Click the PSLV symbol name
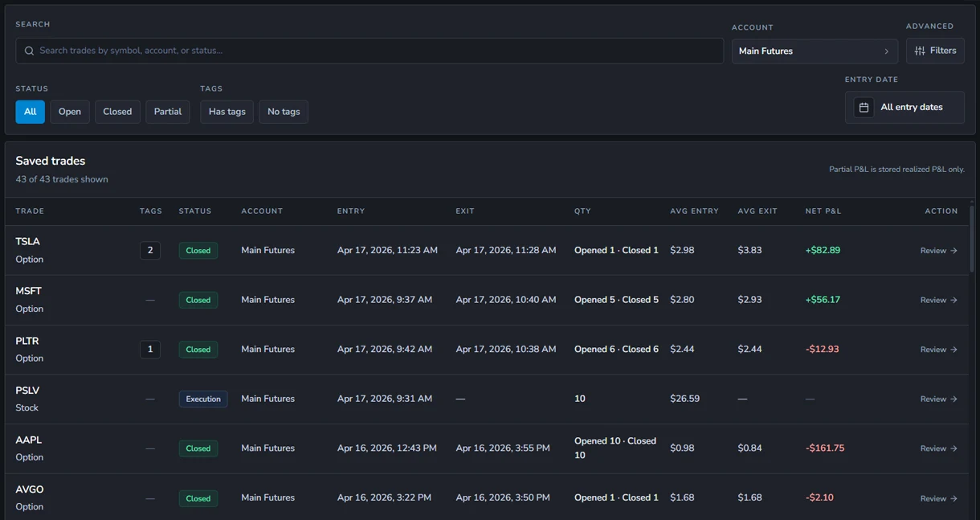The image size is (980, 520). click(x=27, y=391)
